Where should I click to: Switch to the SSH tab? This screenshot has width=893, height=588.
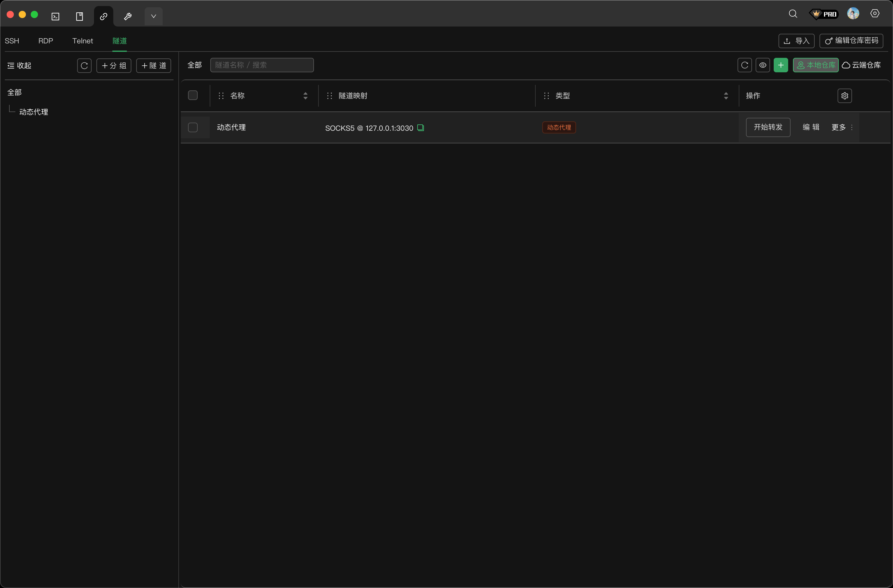(x=12, y=41)
